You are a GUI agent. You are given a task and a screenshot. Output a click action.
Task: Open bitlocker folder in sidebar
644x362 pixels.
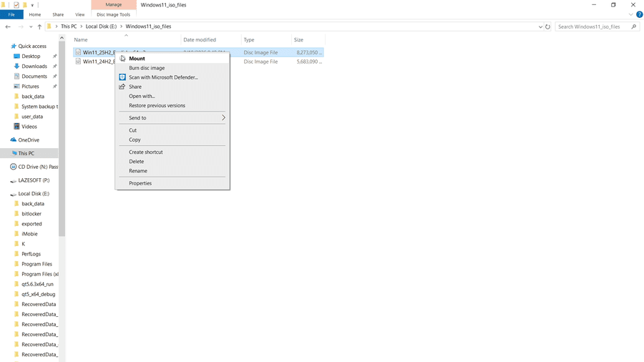[31, 213]
